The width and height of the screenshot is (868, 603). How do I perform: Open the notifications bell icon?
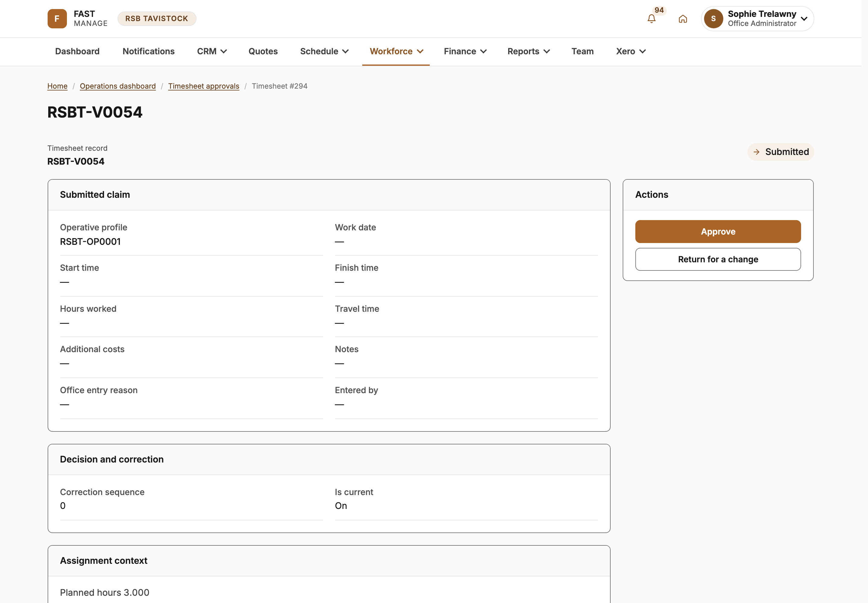(x=651, y=19)
